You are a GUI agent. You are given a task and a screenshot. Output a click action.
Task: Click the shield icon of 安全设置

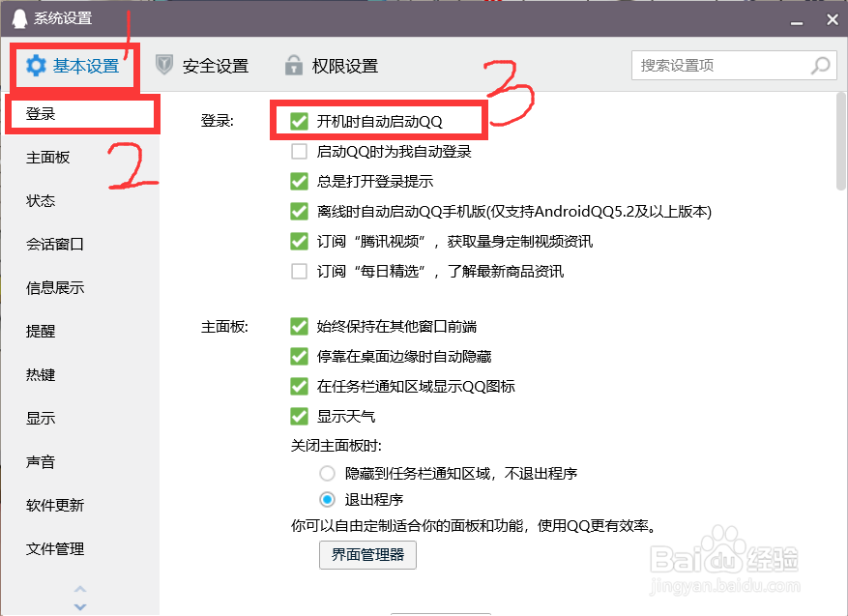[163, 65]
